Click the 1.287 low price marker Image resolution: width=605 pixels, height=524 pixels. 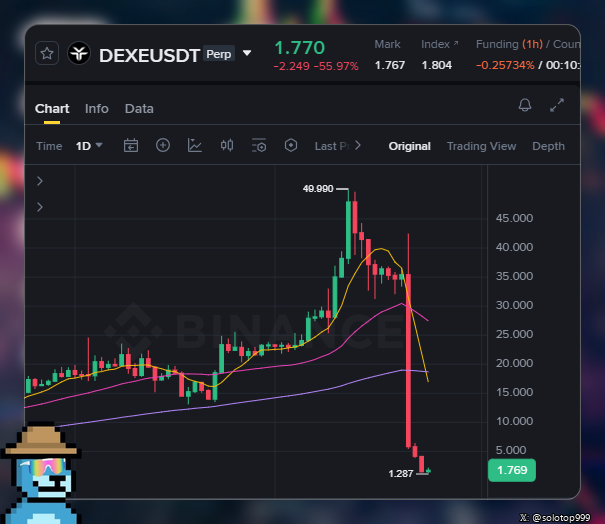pos(401,473)
